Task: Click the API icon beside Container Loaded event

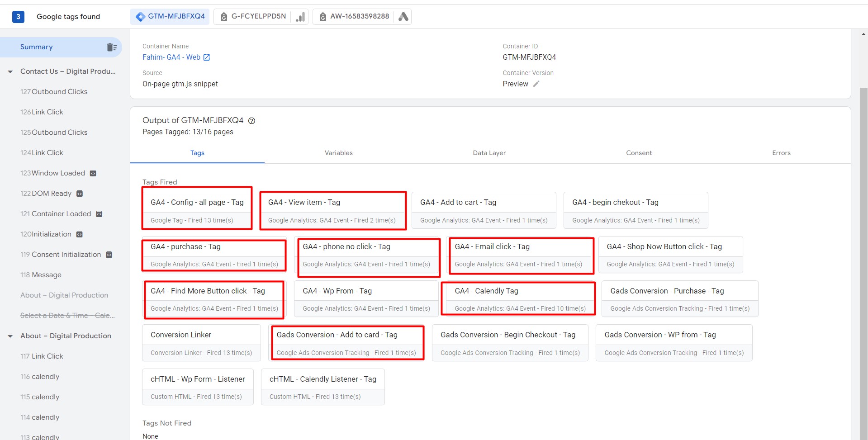Action: [99, 214]
